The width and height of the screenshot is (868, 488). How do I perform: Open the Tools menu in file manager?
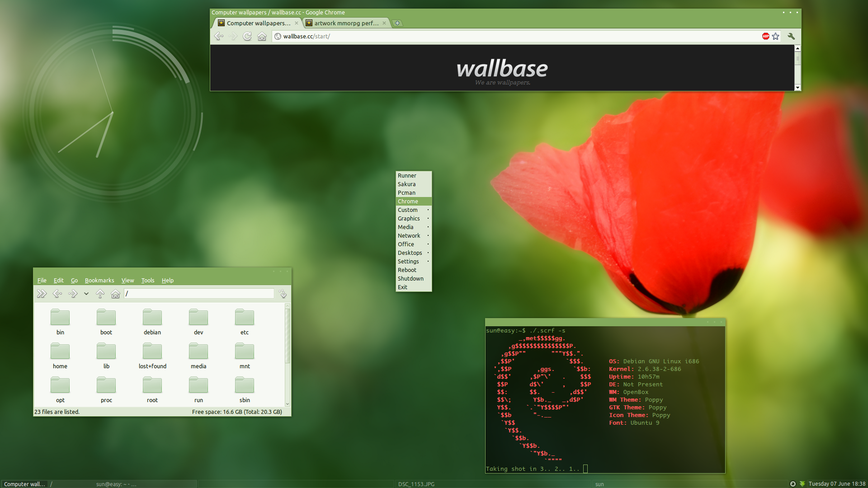(x=148, y=280)
